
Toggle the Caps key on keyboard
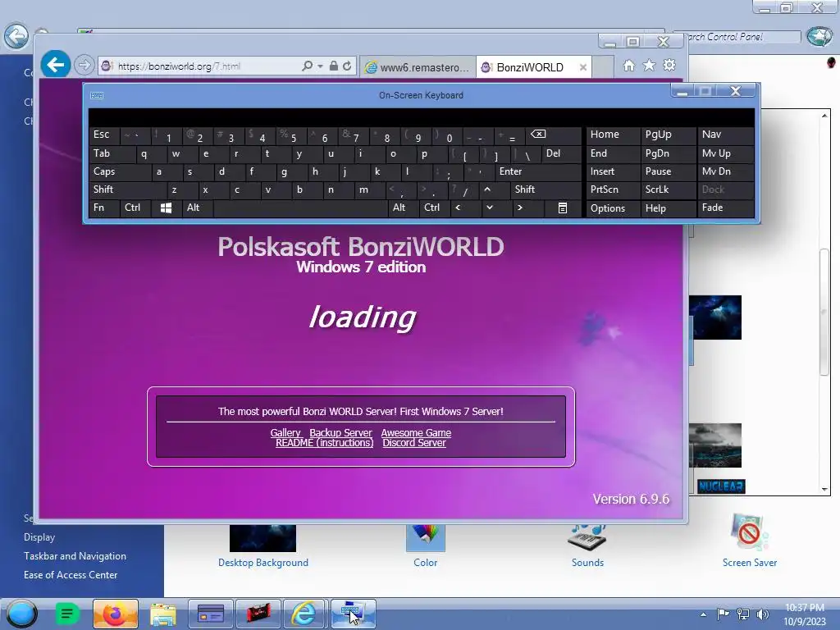(120, 171)
